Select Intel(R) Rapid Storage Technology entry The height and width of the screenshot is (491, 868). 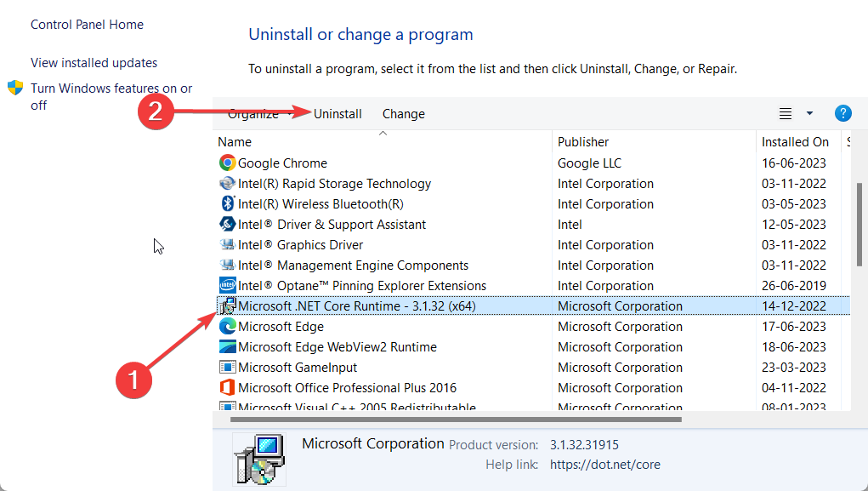pos(334,184)
